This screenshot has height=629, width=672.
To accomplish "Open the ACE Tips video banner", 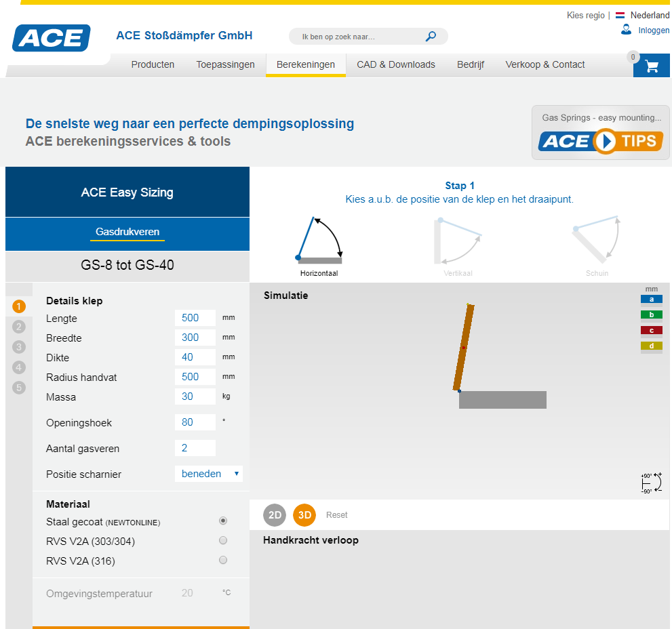I will (x=600, y=133).
